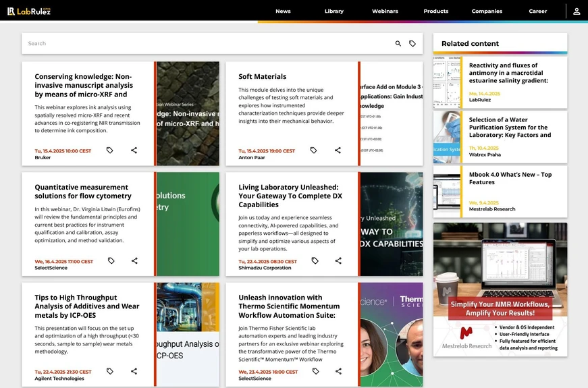Screen dimensions: 588x388
Task: Click date Th, 10.4.2025 in related content
Action: tap(484, 148)
